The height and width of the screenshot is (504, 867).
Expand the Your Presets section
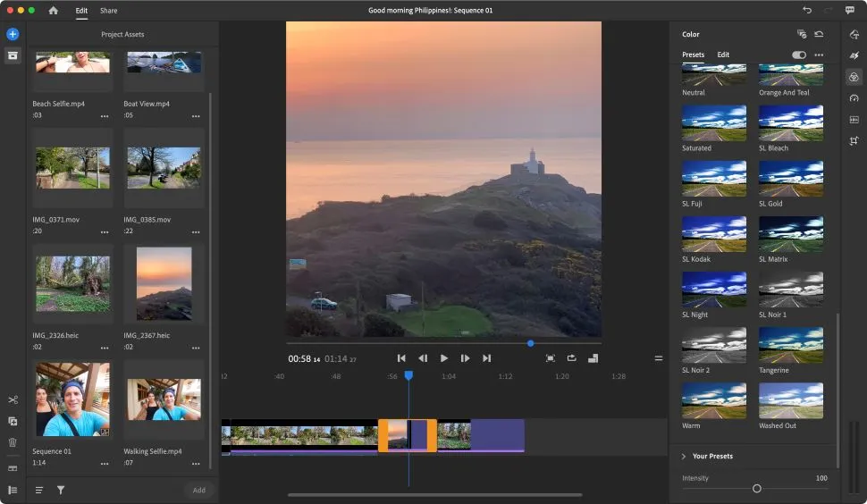(x=684, y=457)
